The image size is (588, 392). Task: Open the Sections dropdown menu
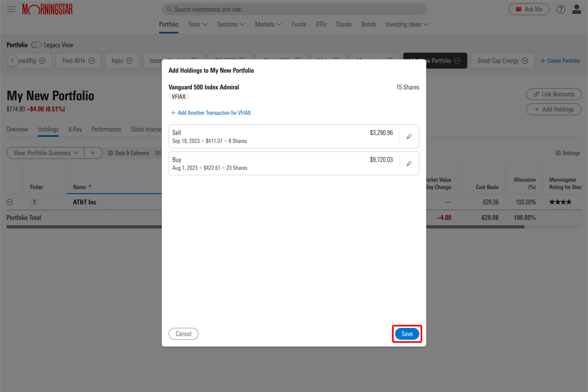(231, 24)
